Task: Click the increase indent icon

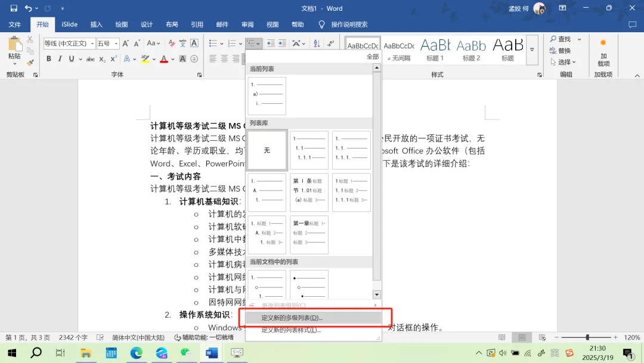Action: pyautogui.click(x=282, y=43)
